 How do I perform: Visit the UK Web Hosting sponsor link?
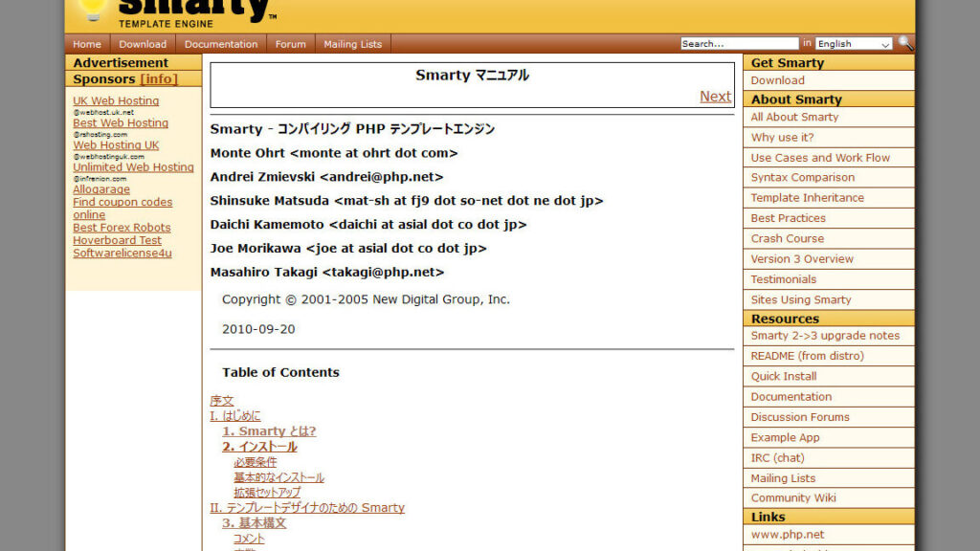tap(116, 100)
